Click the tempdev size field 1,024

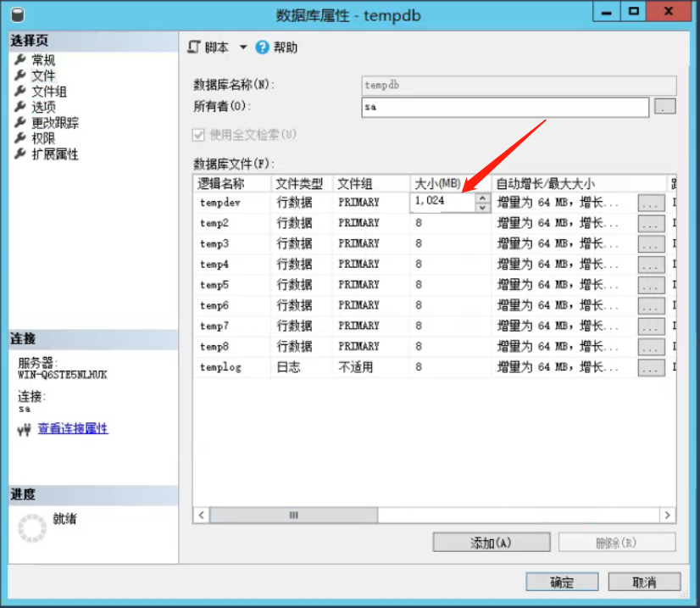pyautogui.click(x=442, y=202)
